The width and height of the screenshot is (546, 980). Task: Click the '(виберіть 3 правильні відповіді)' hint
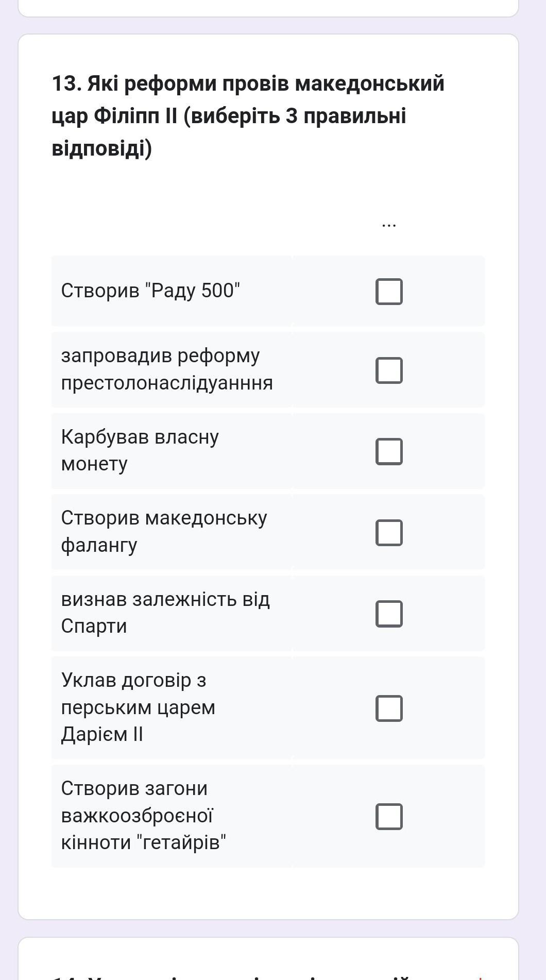pos(229,132)
